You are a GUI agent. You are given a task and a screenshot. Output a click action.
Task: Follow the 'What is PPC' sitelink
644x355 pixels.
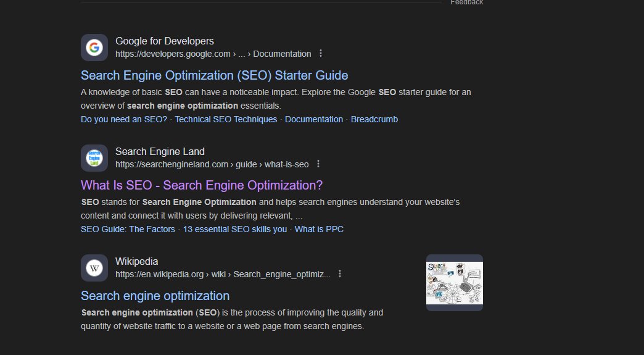coord(319,229)
